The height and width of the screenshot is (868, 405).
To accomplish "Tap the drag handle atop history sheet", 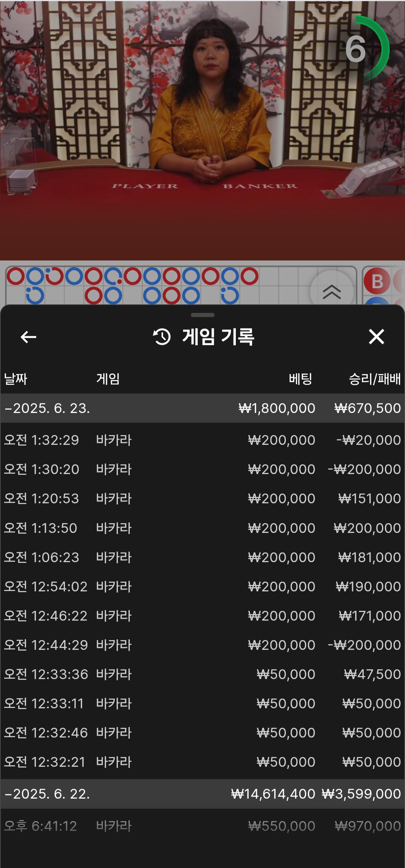I will [x=202, y=315].
